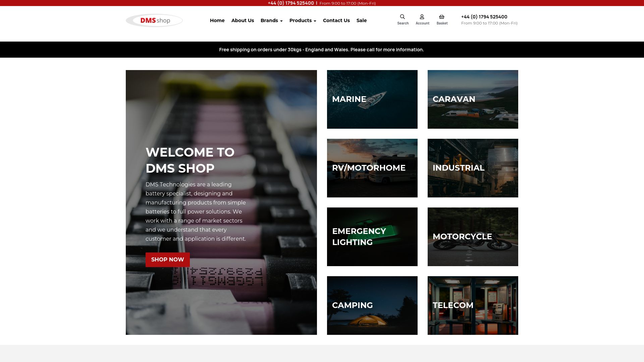The height and width of the screenshot is (362, 644).
Task: Open the About Us page
Action: click(243, 20)
